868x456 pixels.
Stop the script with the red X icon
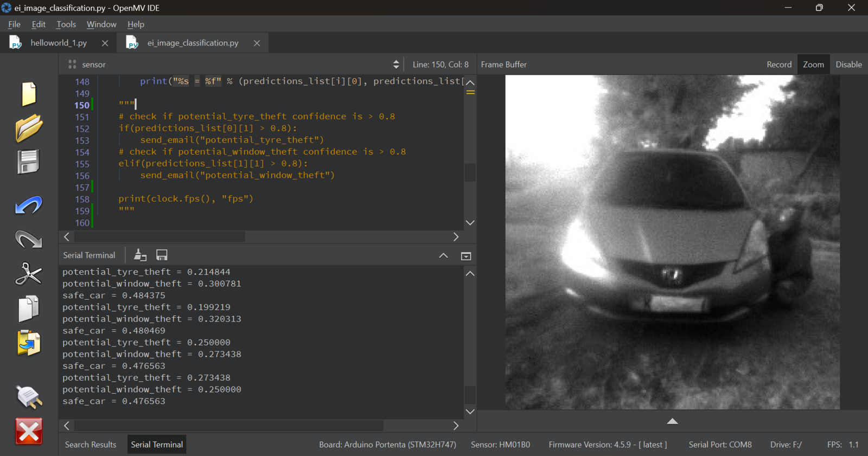(29, 432)
